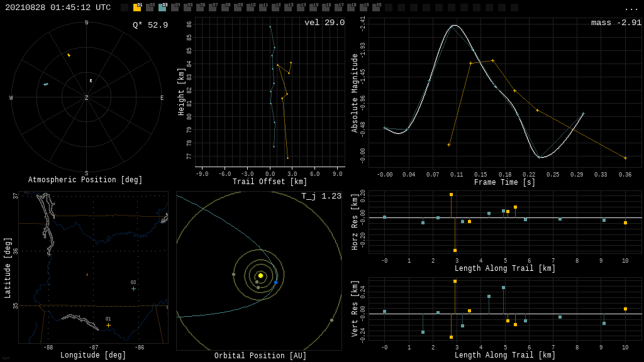Click the small orange meteor track on map

tap(87, 275)
